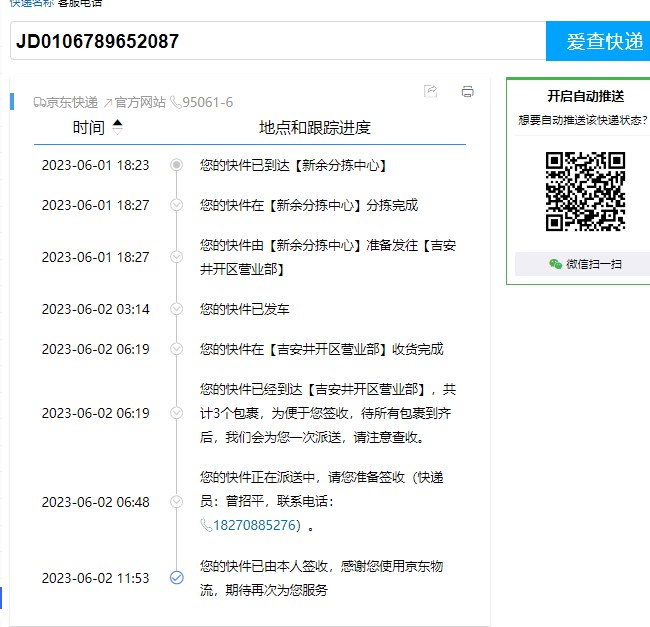Click timeline marker for 共计3个包裹 entry
Screen dimensions: 650x627
[x=177, y=413]
